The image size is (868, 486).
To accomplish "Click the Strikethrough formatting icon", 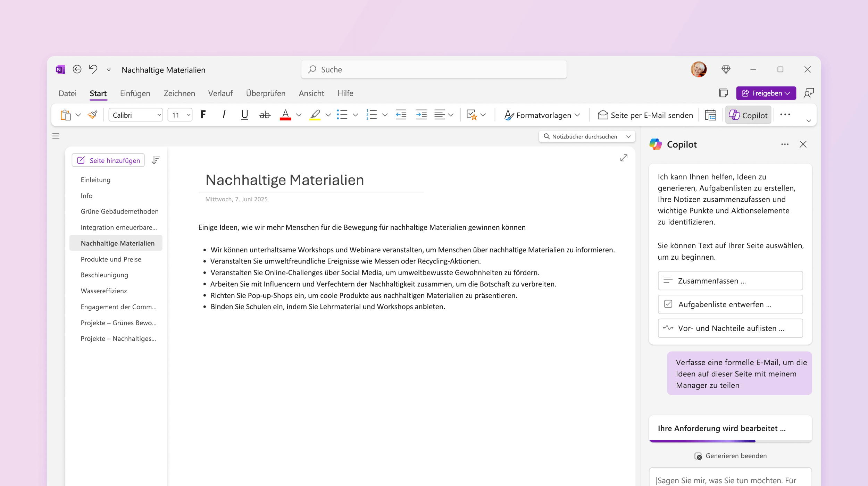I will (x=265, y=115).
